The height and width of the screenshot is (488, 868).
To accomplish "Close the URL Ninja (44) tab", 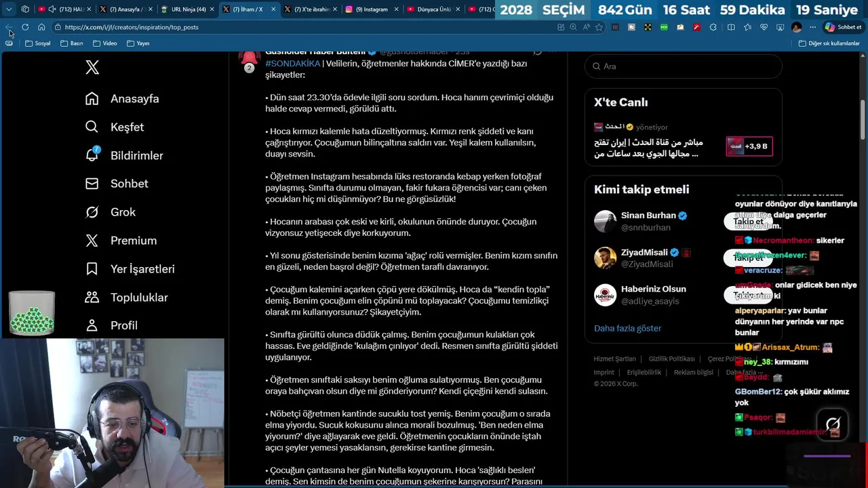I will pos(212,9).
